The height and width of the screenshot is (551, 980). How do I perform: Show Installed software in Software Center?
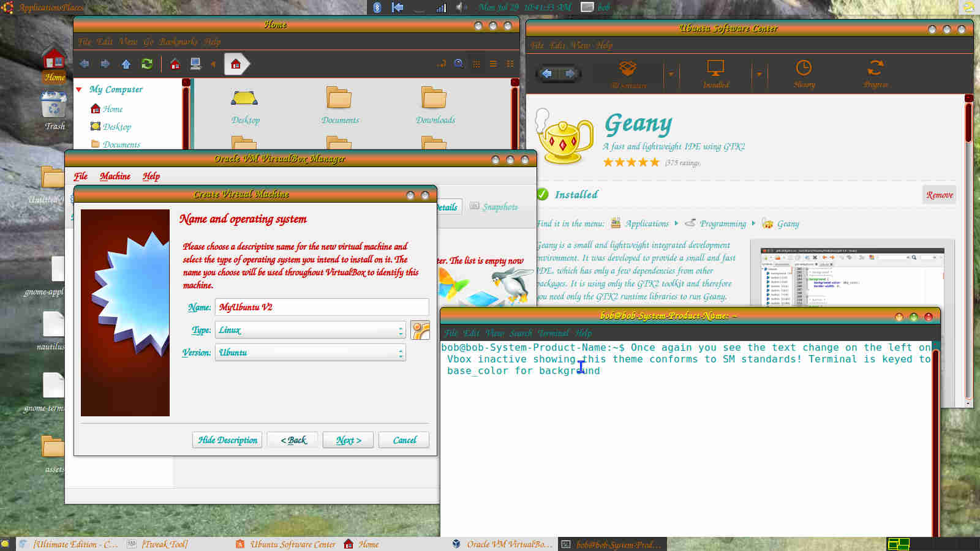(716, 74)
